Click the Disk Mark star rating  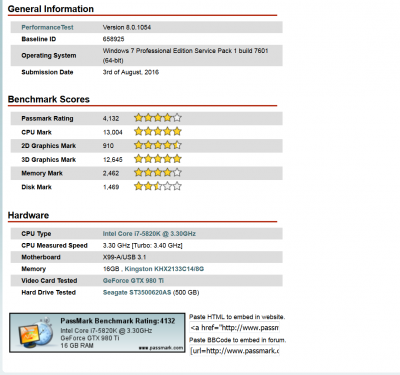(x=158, y=186)
